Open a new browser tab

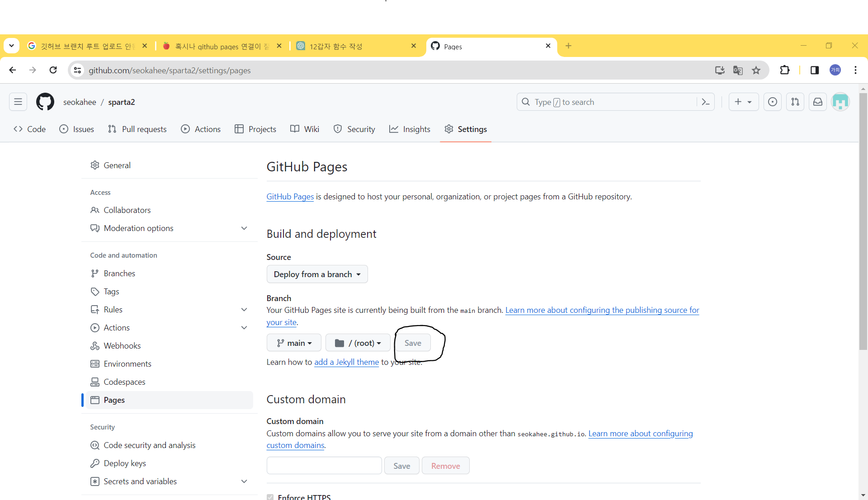pyautogui.click(x=568, y=46)
